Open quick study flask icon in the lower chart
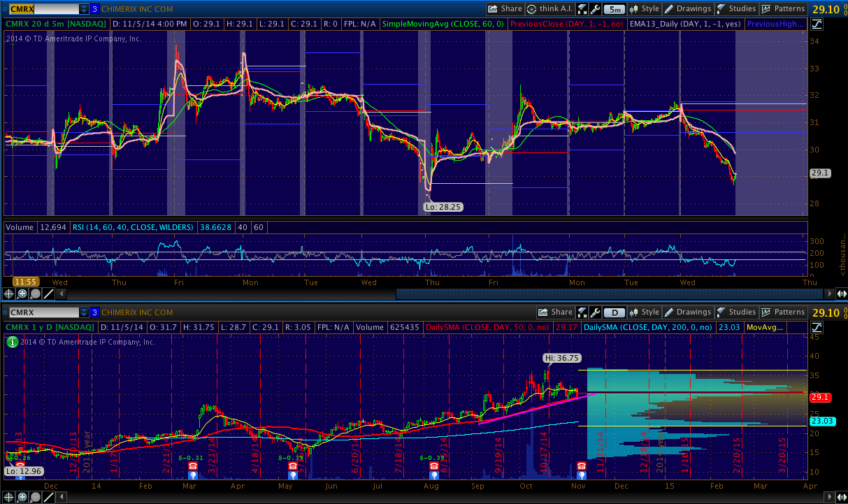Image resolution: width=848 pixels, height=504 pixels. (x=581, y=312)
